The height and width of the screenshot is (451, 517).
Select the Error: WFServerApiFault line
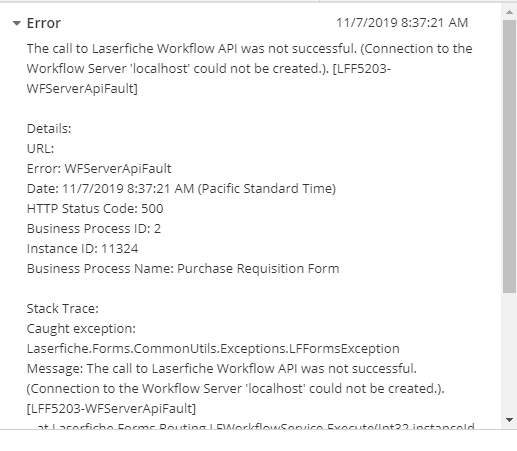pos(99,169)
